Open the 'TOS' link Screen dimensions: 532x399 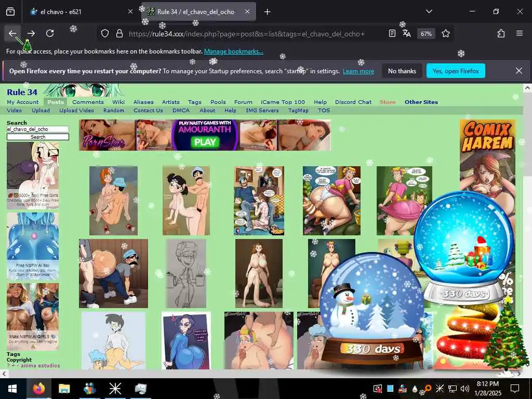pos(324,111)
